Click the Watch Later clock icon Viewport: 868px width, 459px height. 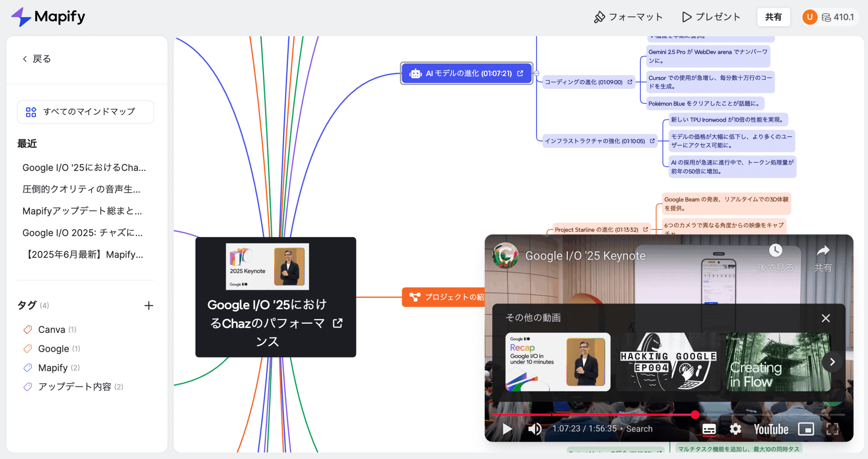(775, 251)
